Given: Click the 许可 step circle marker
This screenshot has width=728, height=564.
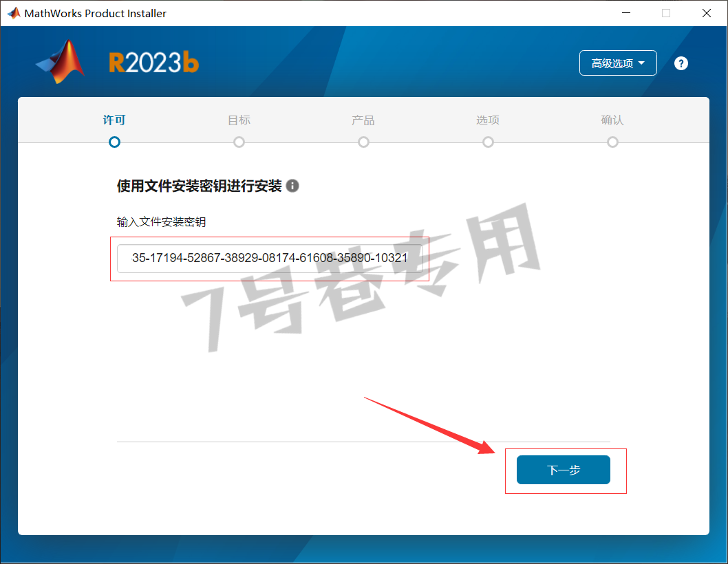Looking at the screenshot, I should pos(114,142).
